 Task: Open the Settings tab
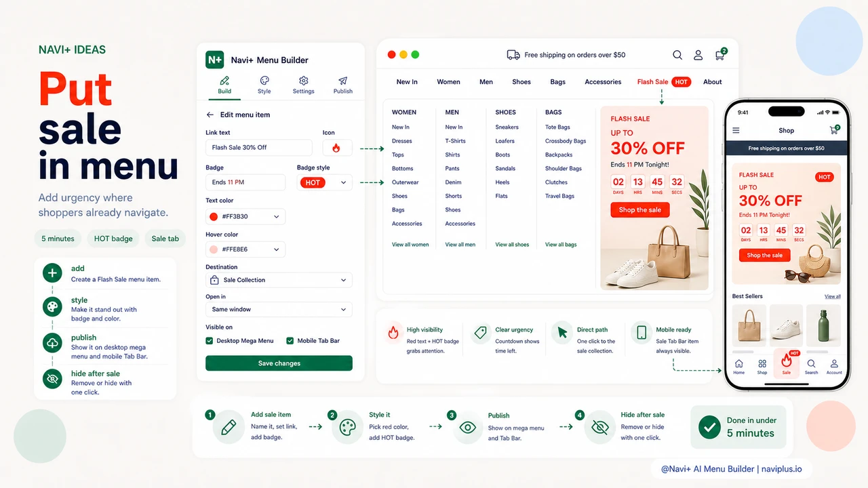[x=303, y=85]
